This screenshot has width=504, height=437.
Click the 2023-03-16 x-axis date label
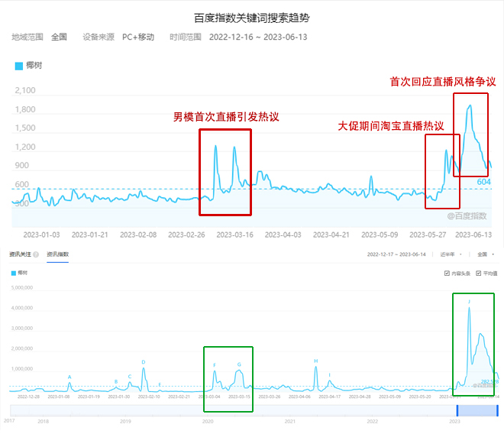pos(234,235)
